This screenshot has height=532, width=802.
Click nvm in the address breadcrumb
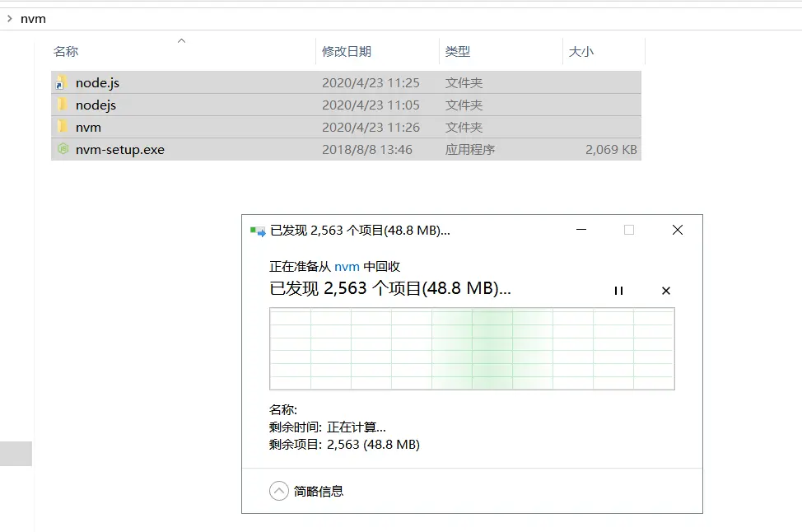(x=33, y=19)
